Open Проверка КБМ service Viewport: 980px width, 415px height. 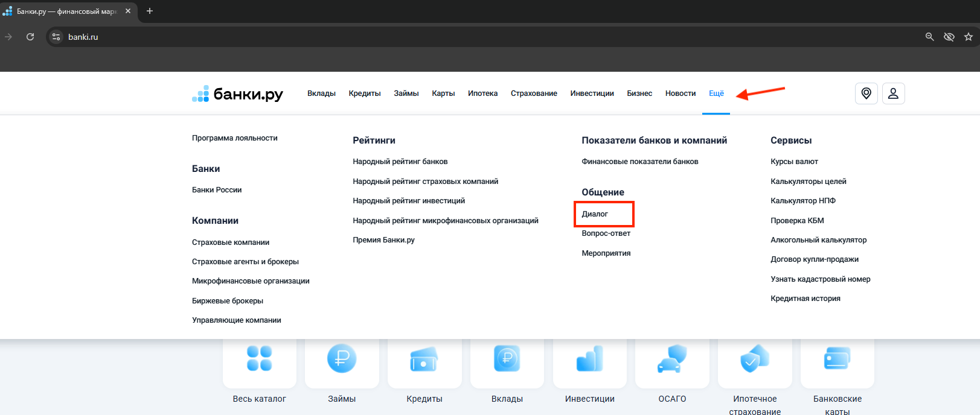[x=797, y=221]
